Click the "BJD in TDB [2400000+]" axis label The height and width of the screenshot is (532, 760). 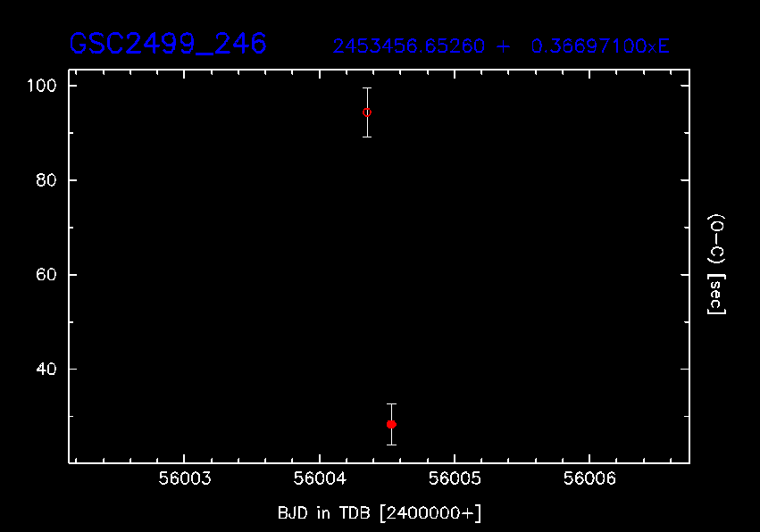380,513
